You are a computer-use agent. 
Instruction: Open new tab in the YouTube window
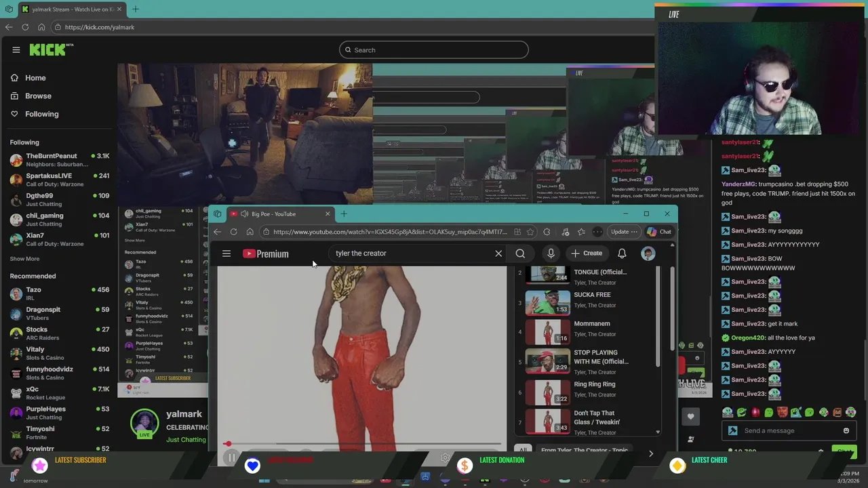343,214
